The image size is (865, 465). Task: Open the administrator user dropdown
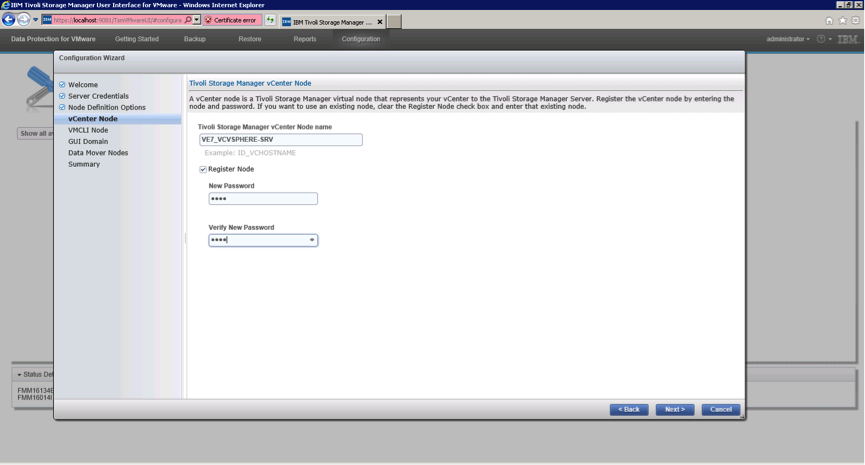click(788, 39)
